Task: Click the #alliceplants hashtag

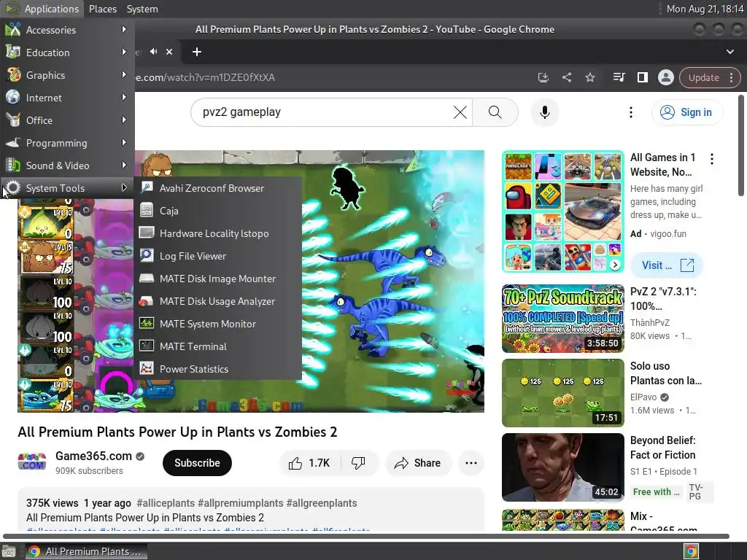Action: (166, 503)
